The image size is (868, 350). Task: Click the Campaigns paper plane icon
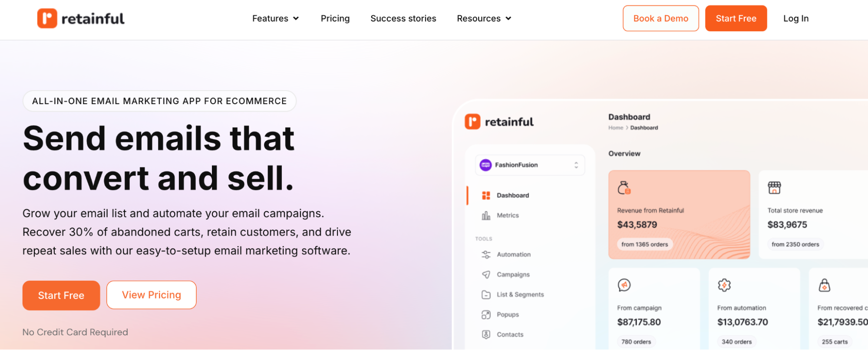(x=486, y=275)
